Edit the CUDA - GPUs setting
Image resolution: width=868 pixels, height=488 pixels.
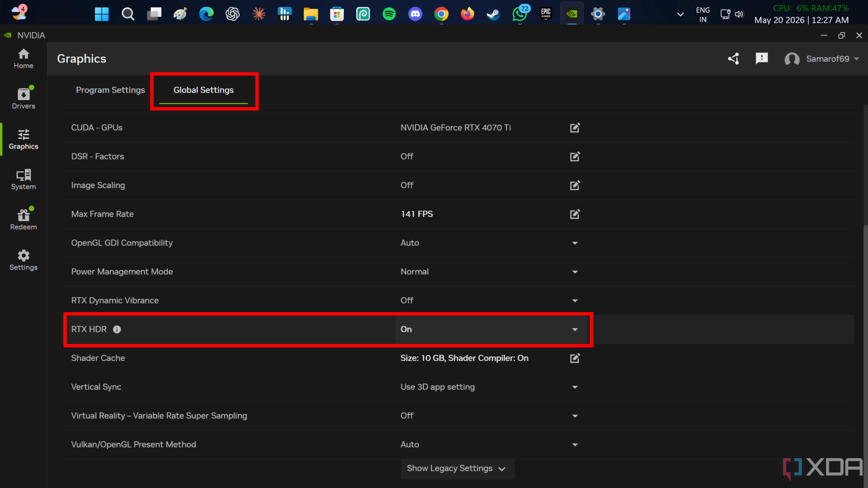tap(575, 128)
